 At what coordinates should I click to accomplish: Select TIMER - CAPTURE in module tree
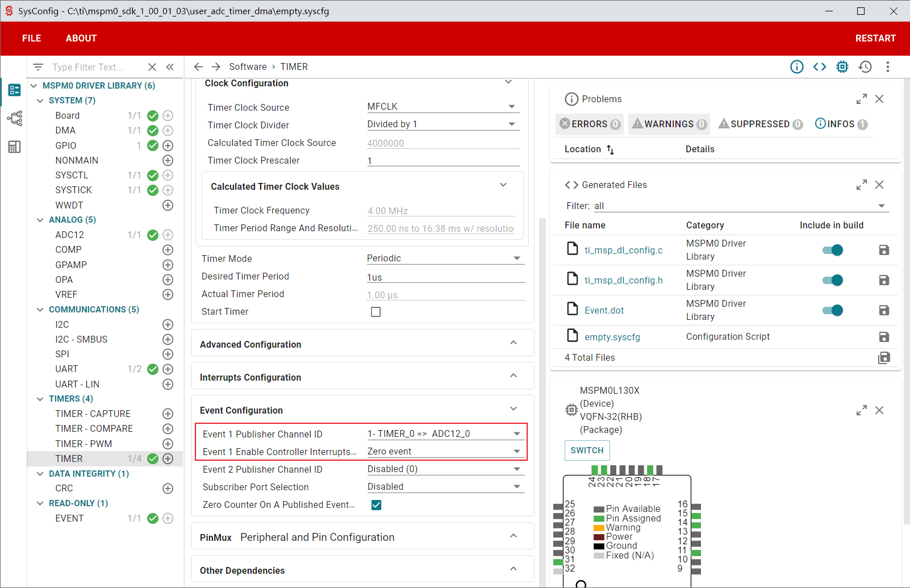click(x=93, y=414)
